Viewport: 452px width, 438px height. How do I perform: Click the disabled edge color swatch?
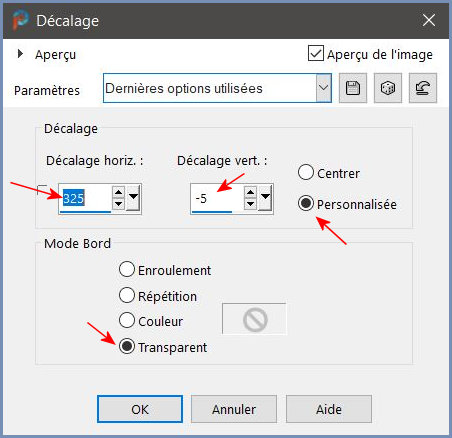(x=254, y=319)
